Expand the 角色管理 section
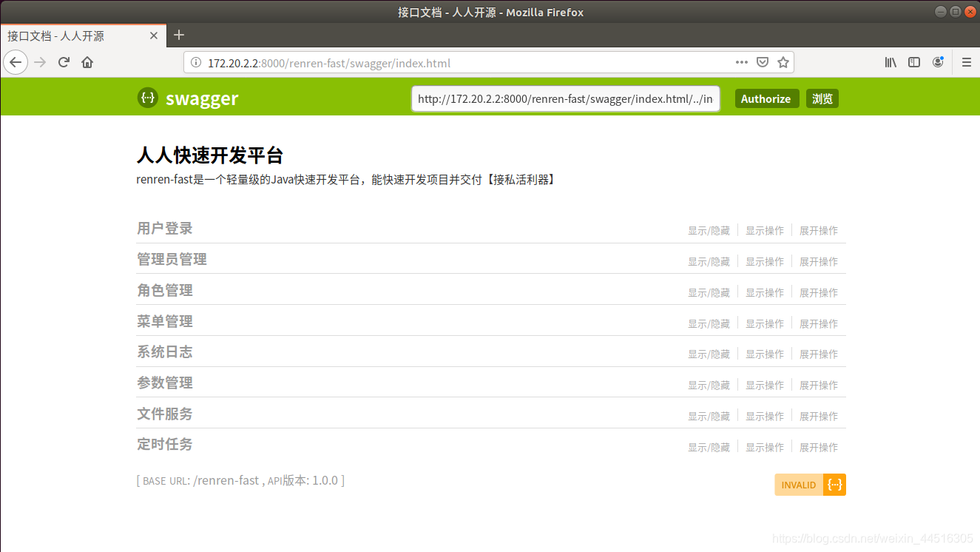 pos(164,291)
